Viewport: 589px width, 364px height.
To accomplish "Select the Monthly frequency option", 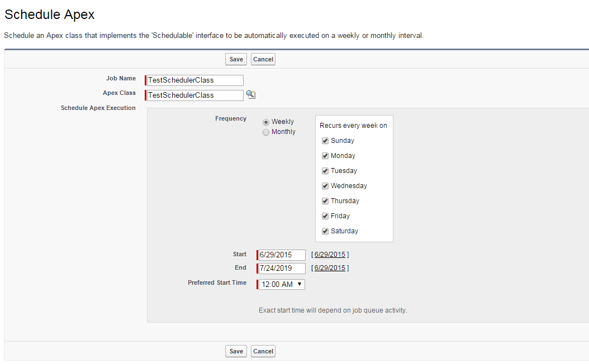I will coord(266,132).
